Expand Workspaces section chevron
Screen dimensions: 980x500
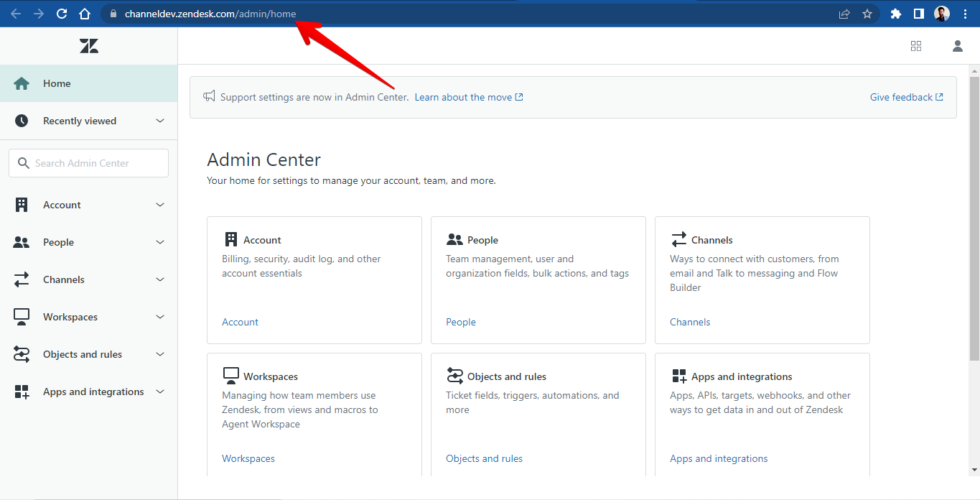coord(160,317)
